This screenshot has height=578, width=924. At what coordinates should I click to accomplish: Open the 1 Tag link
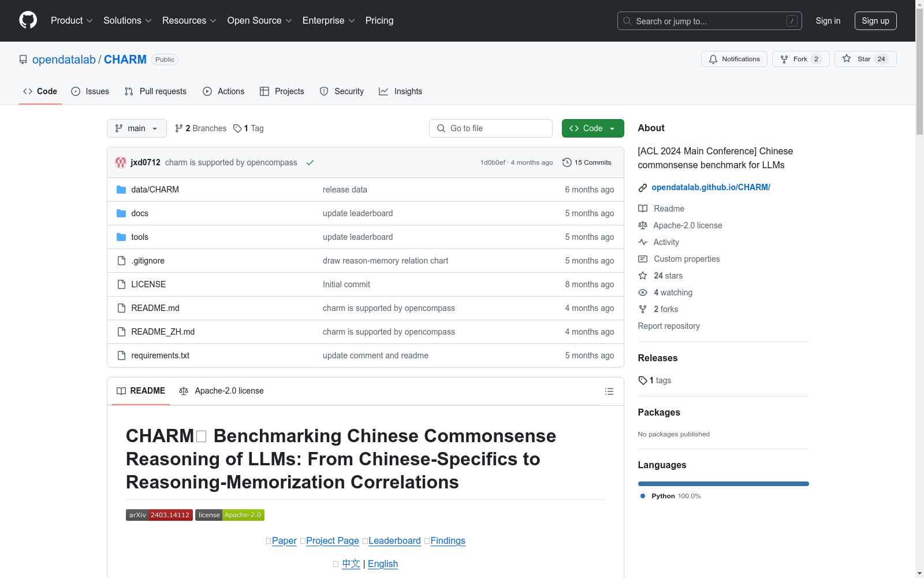pos(248,128)
